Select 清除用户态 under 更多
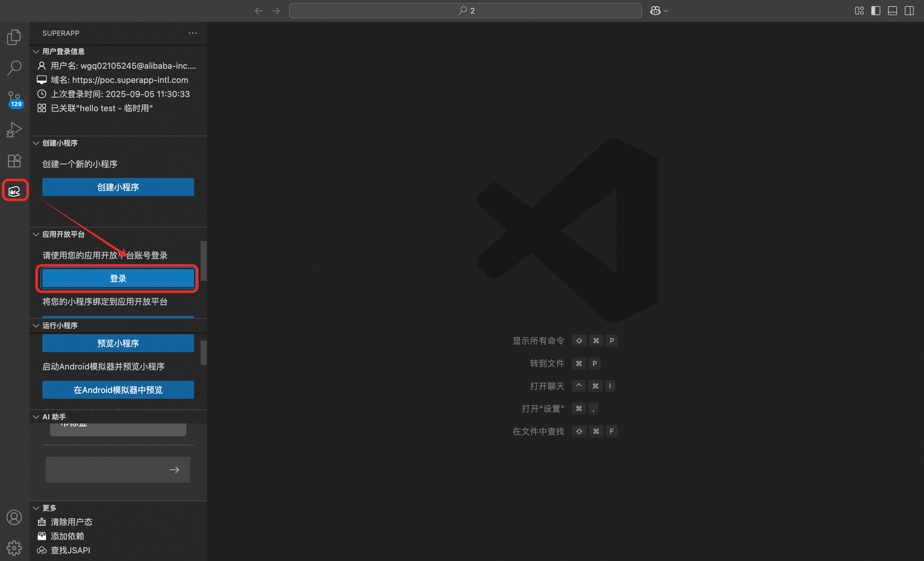 click(71, 522)
